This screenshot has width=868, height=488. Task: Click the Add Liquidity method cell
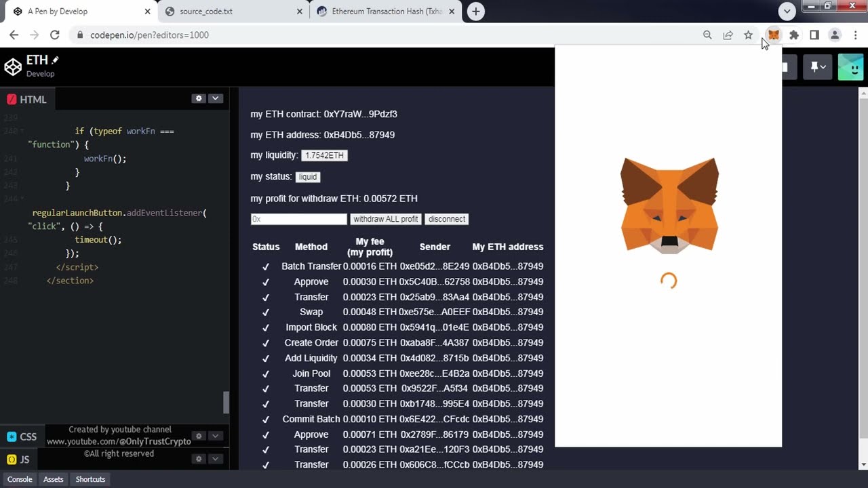click(311, 359)
